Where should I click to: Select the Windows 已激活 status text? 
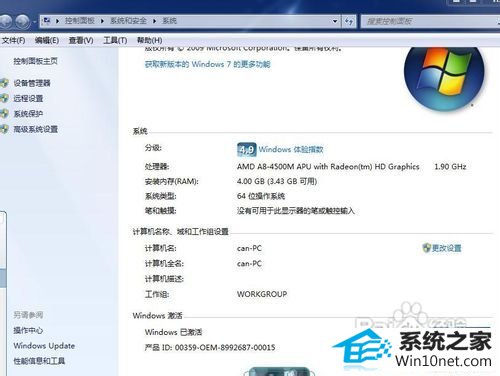[x=173, y=332]
